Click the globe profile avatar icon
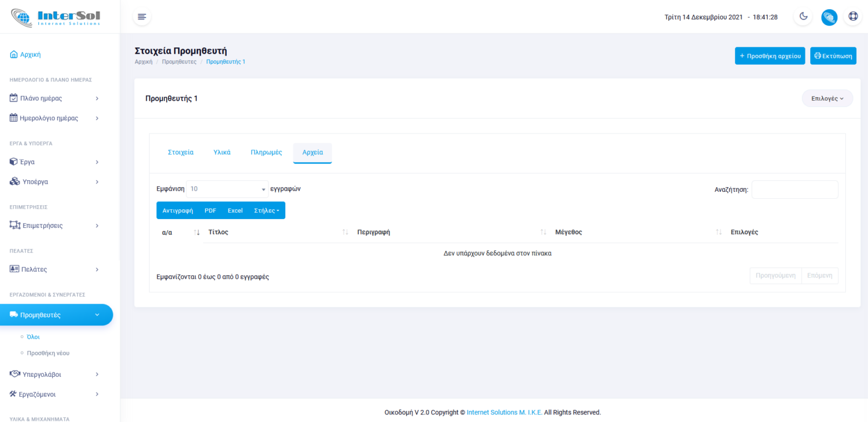The width and height of the screenshot is (868, 422). point(829,17)
